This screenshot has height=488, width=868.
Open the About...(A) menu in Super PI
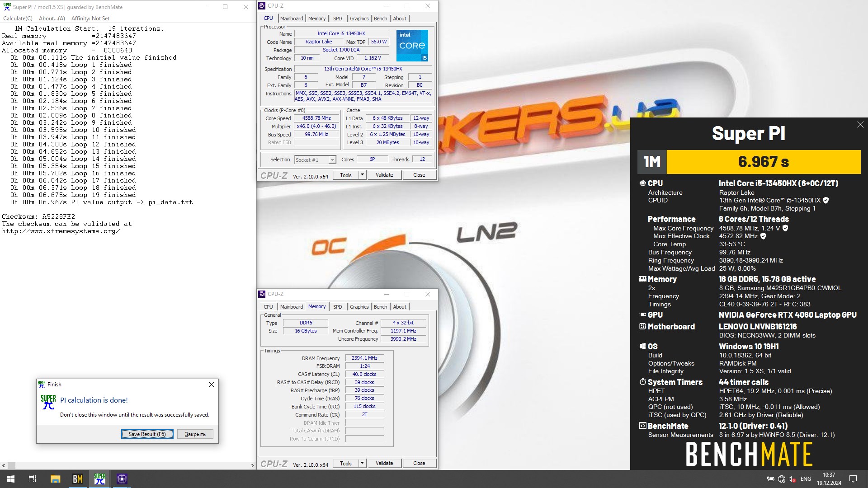point(52,19)
